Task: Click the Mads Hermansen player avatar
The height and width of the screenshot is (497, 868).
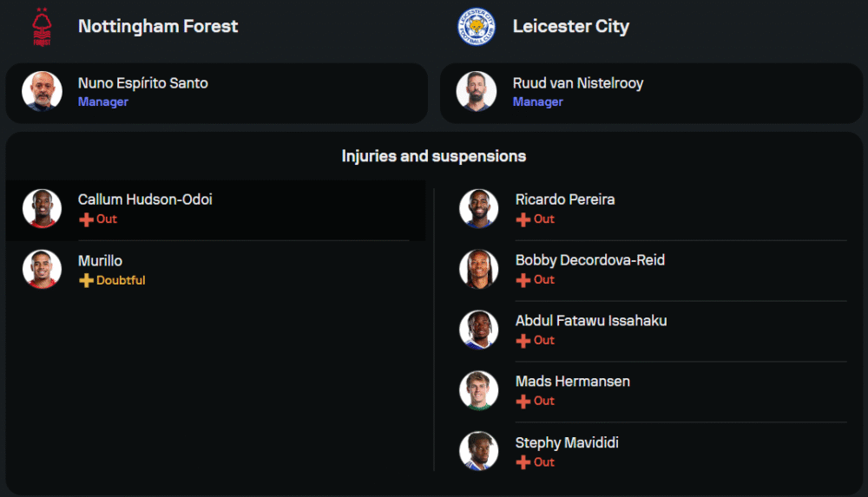Action: pyautogui.click(x=478, y=390)
